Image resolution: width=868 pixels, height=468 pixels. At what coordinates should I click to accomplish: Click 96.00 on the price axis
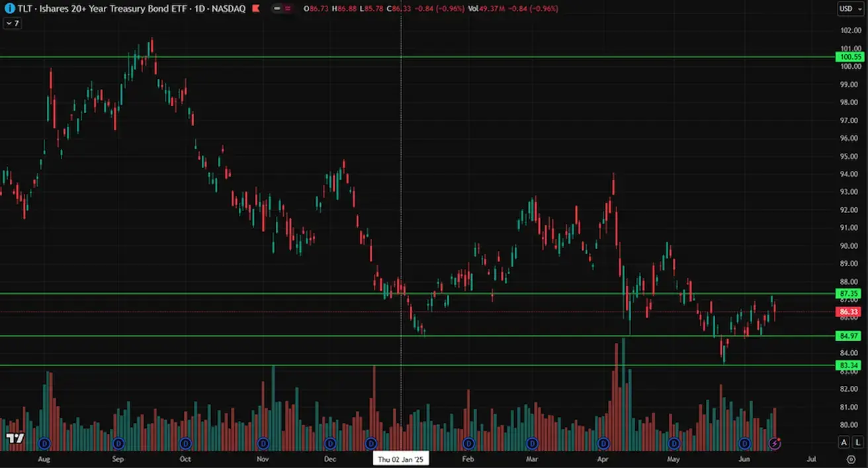coord(849,138)
